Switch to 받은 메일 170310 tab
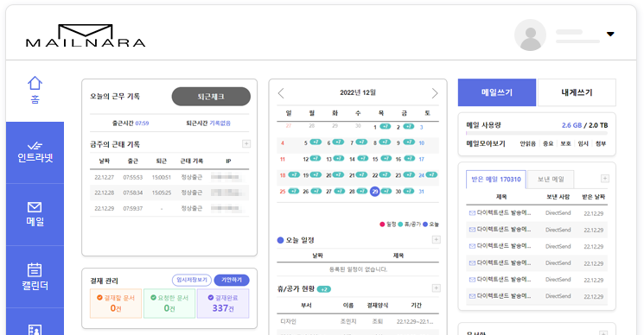Viewport: 644px width, 335px height. pyautogui.click(x=495, y=180)
